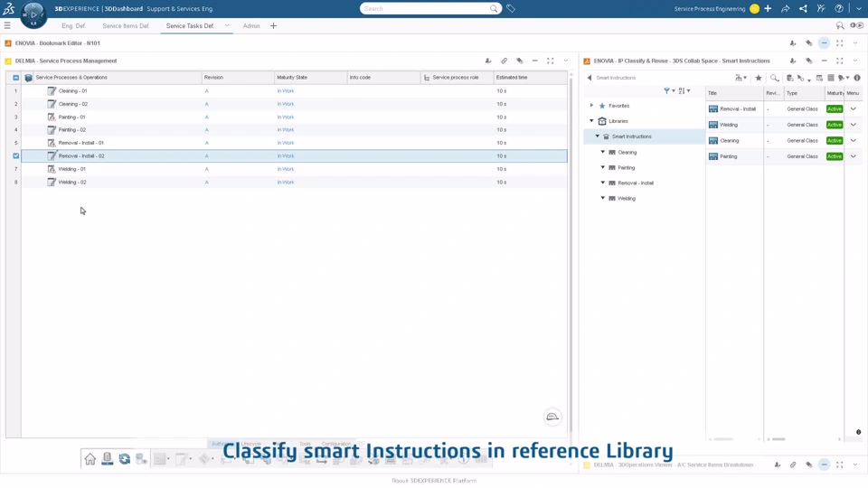Click the Share arrow icon in top bar
868x488 pixels.
785,9
